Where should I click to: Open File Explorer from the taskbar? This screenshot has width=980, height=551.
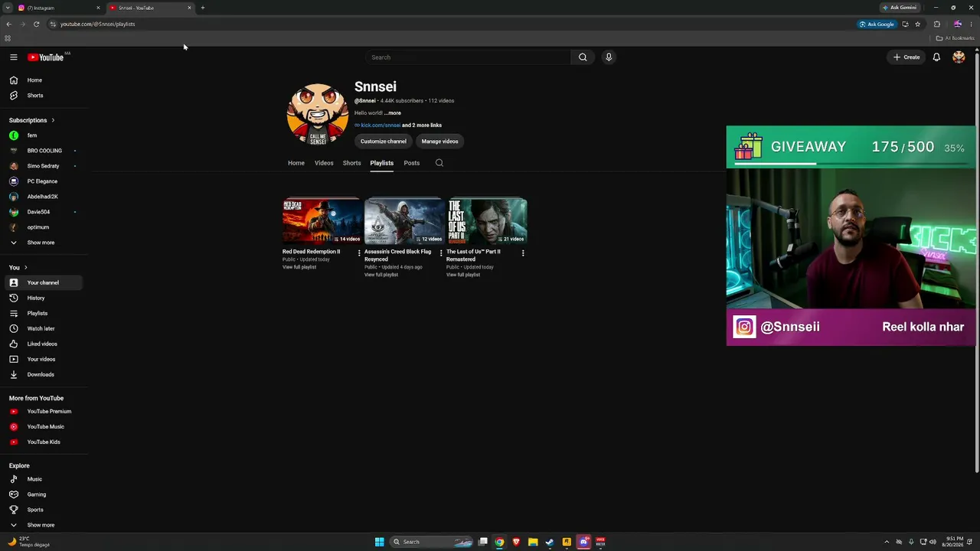pos(533,542)
